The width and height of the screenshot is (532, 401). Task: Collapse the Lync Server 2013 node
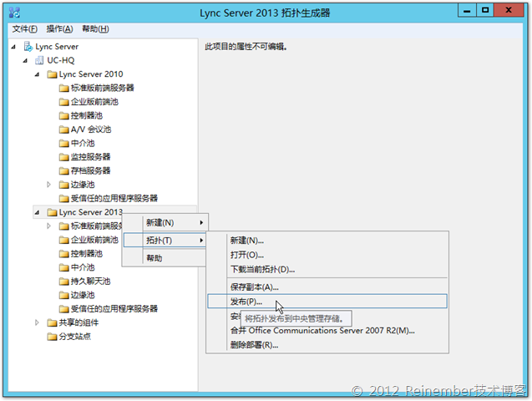click(38, 213)
